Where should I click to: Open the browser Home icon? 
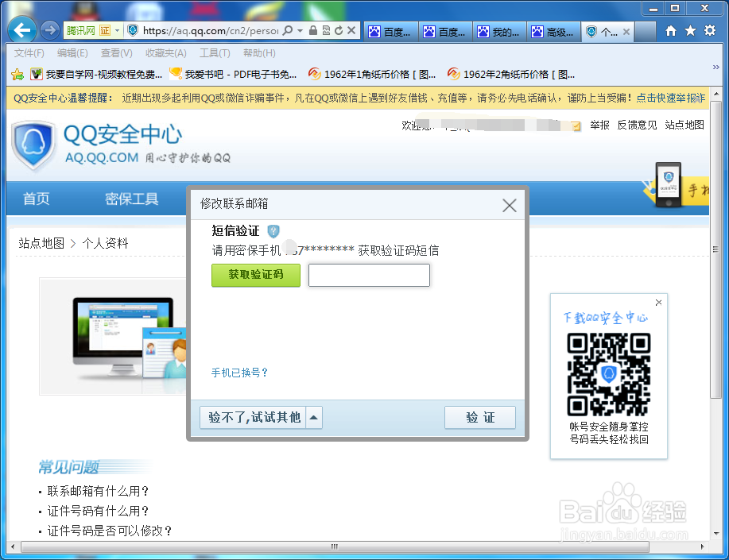click(x=670, y=31)
